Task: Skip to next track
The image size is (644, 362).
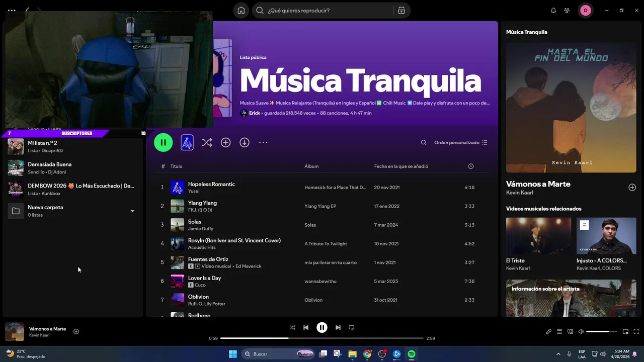Action: point(338,327)
